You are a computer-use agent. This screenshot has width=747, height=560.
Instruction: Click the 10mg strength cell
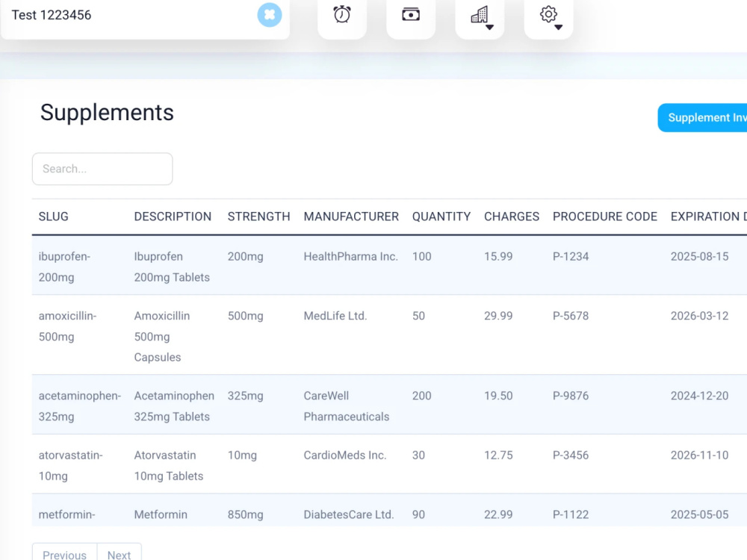tap(242, 455)
